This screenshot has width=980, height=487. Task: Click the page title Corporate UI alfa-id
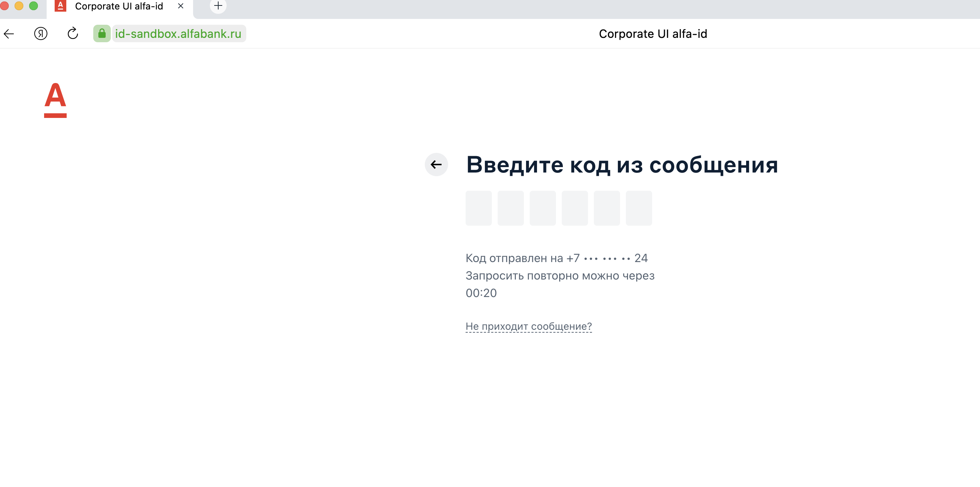[x=653, y=34]
